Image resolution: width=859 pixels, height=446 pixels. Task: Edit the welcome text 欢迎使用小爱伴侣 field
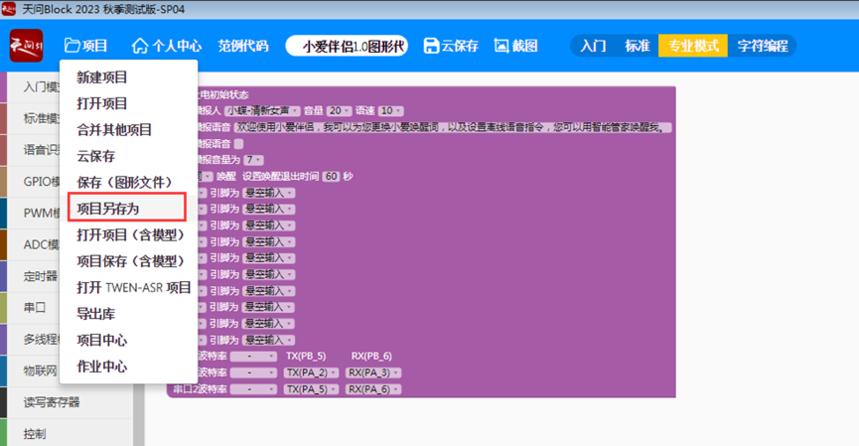click(453, 127)
